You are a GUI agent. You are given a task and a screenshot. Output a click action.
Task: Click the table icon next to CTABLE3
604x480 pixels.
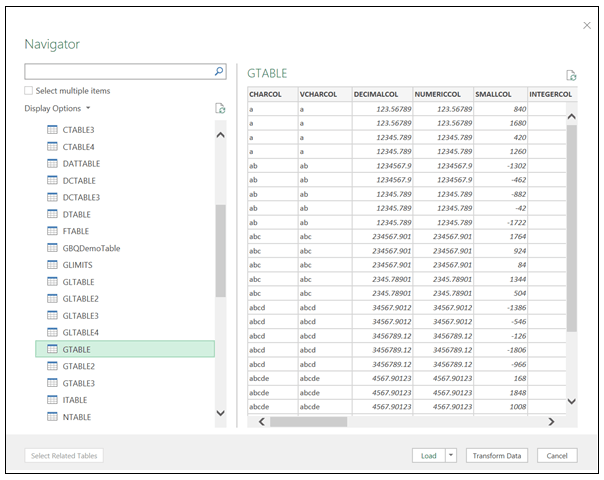[x=53, y=130]
